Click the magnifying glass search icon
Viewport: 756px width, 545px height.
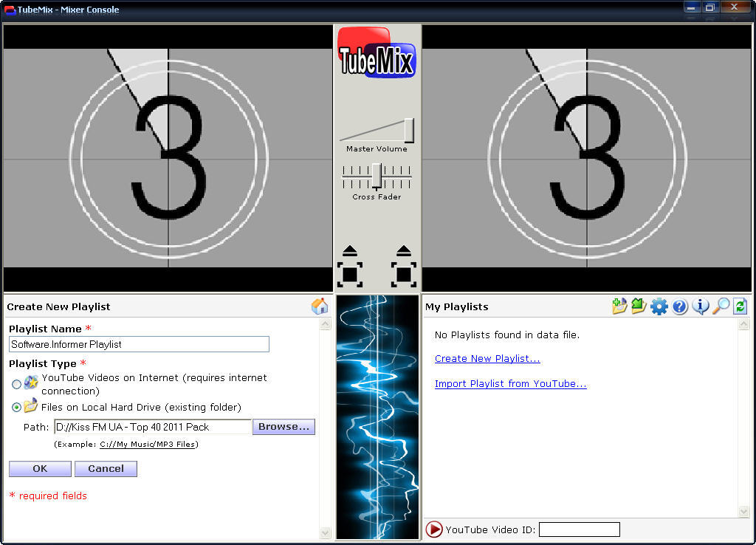click(x=721, y=306)
